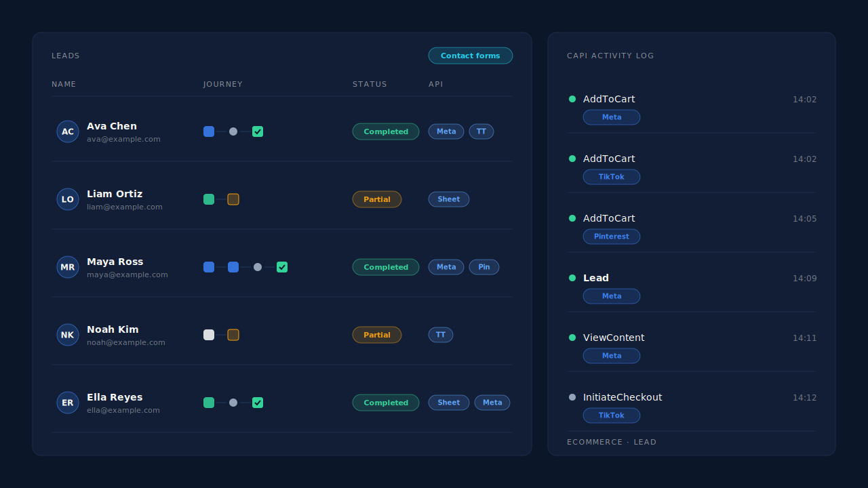Click the gray status dot beside InitiateCheckout
Viewport: 868px width, 488px height.
click(x=572, y=397)
